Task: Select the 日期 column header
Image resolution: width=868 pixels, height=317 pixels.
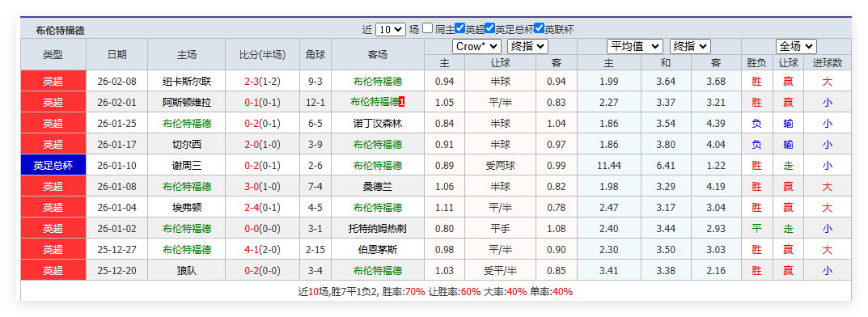Action: [x=116, y=54]
